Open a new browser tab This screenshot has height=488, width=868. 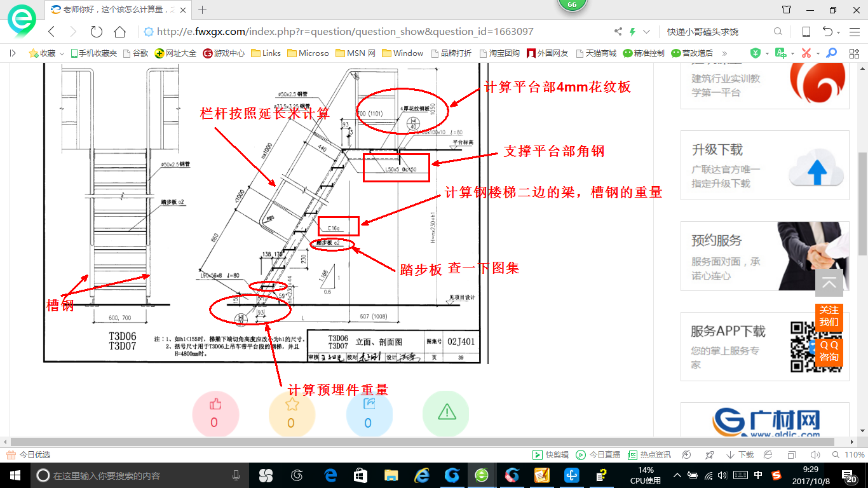click(203, 10)
